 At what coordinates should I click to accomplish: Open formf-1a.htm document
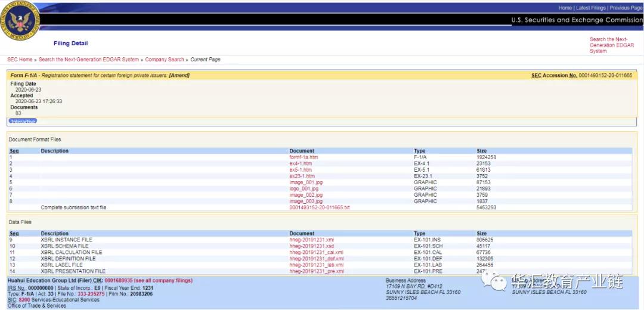tap(304, 157)
